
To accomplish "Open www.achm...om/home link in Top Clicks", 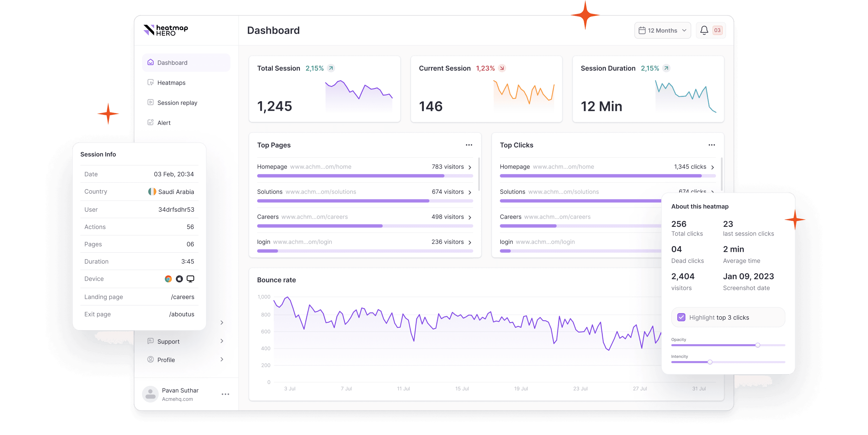I will click(x=563, y=167).
